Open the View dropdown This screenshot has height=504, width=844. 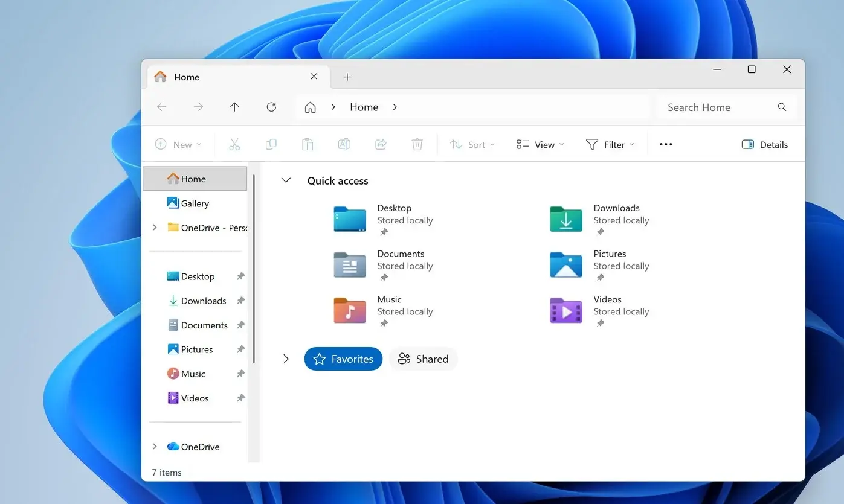pyautogui.click(x=540, y=144)
